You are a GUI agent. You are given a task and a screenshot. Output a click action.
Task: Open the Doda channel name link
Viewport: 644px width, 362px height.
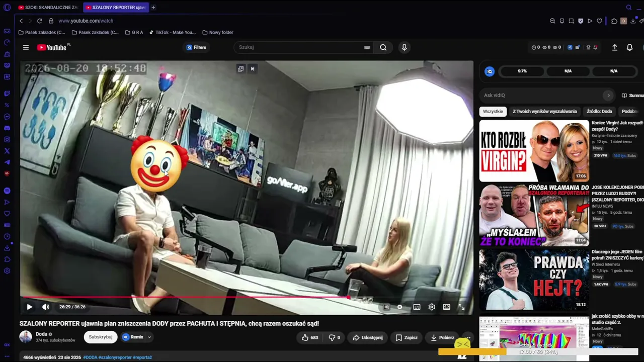41,334
